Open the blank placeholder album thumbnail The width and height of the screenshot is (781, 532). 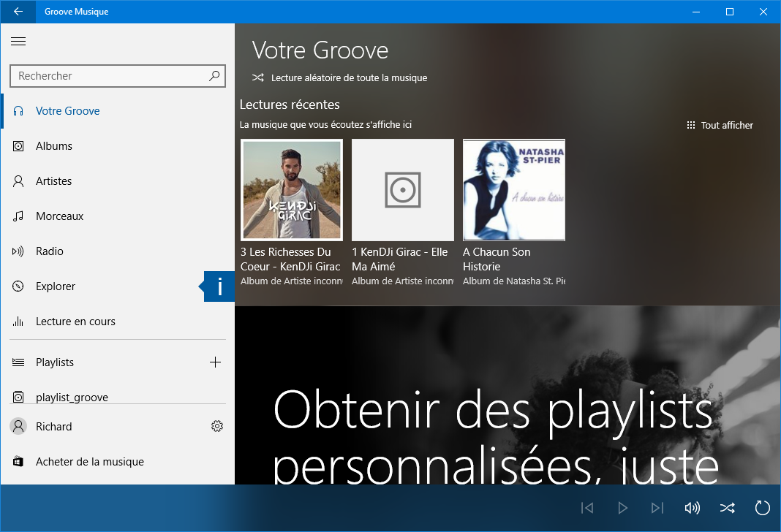[x=403, y=189]
